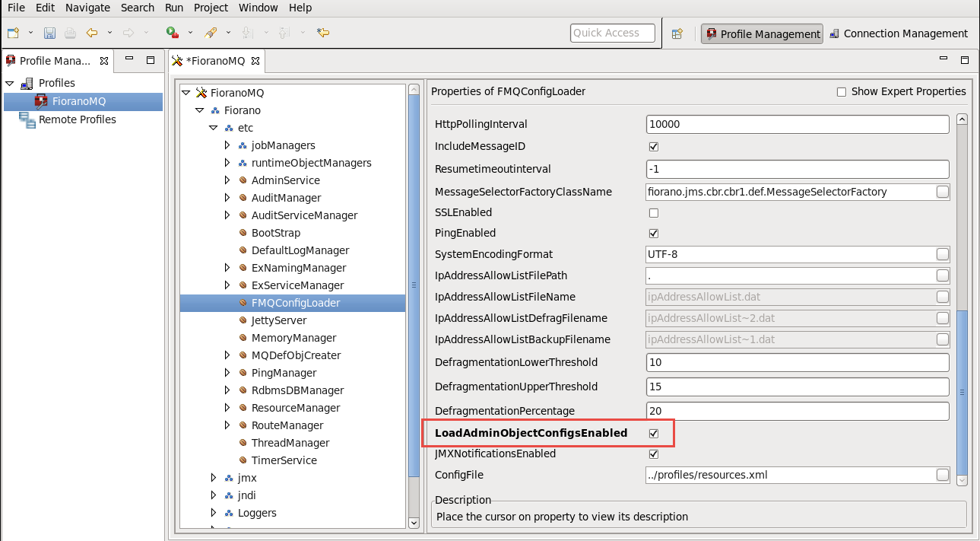980x541 pixels.
Task: Expand the runtimeObjectManagers node
Action: pyautogui.click(x=227, y=163)
